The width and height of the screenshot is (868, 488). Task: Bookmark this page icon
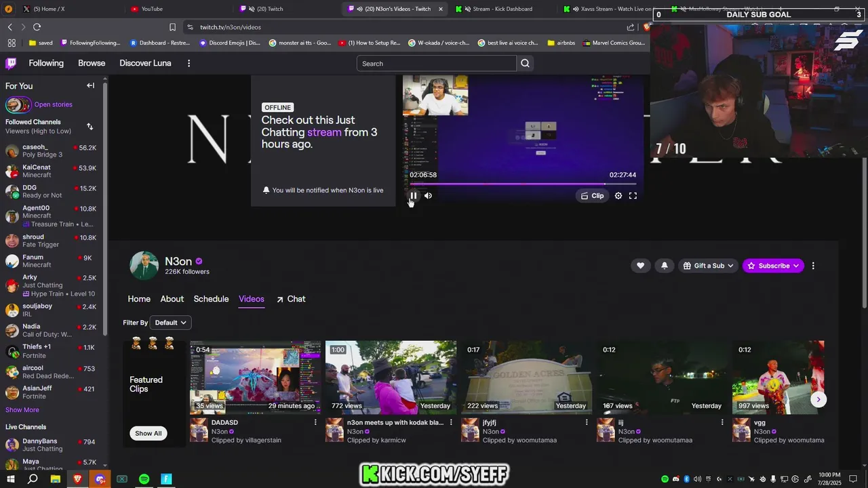point(172,27)
